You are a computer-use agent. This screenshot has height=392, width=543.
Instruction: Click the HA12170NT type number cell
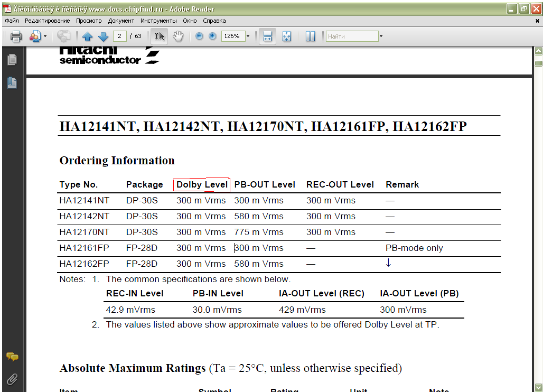tap(84, 232)
